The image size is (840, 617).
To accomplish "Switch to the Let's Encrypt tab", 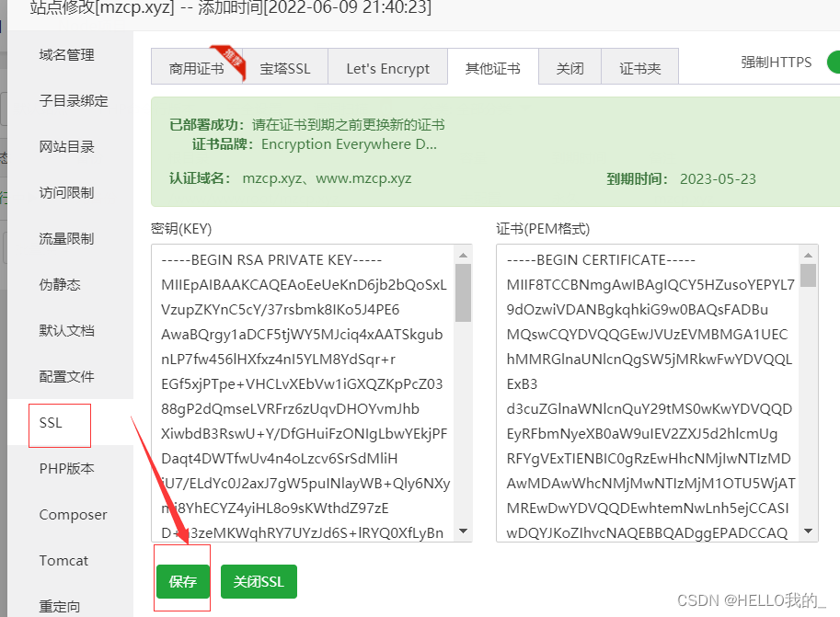I will click(387, 68).
